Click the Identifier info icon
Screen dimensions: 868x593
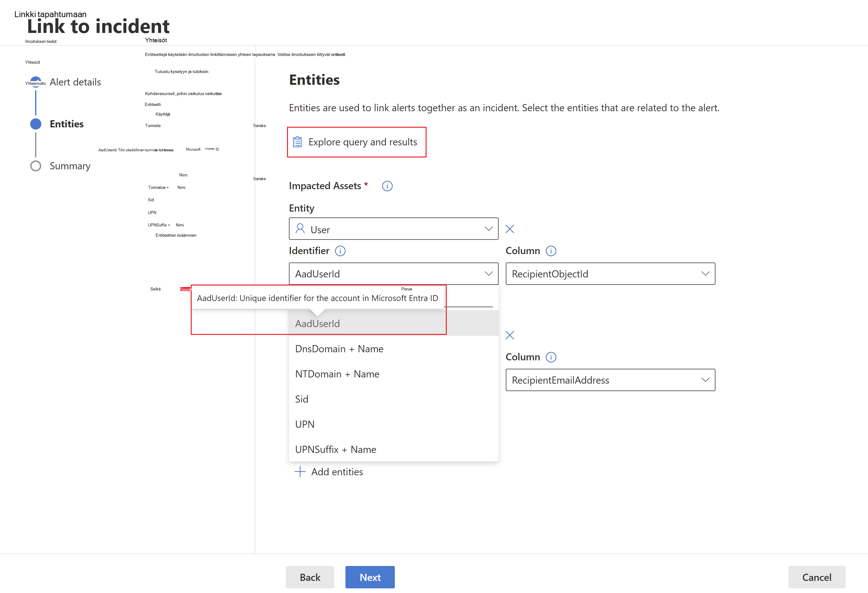pyautogui.click(x=340, y=251)
